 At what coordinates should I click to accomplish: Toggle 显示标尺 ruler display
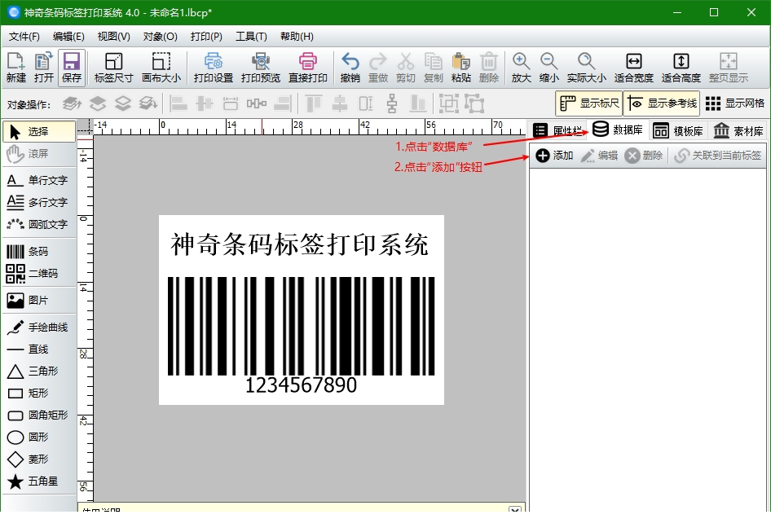pyautogui.click(x=589, y=103)
